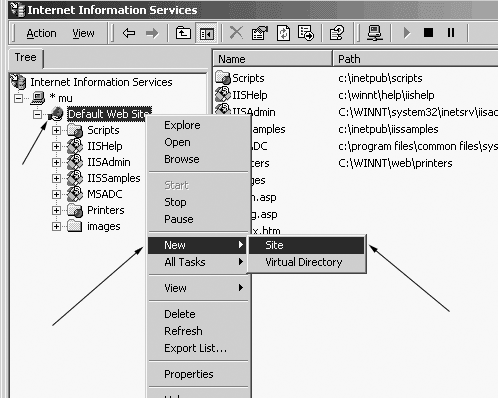Image resolution: width=498 pixels, height=398 pixels.
Task: Select Printers label in tree
Action: (106, 210)
